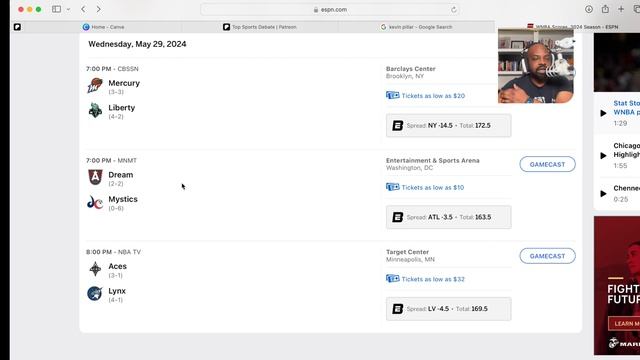
Task: Click the Stat Story WNBA video title
Action: pos(627,108)
